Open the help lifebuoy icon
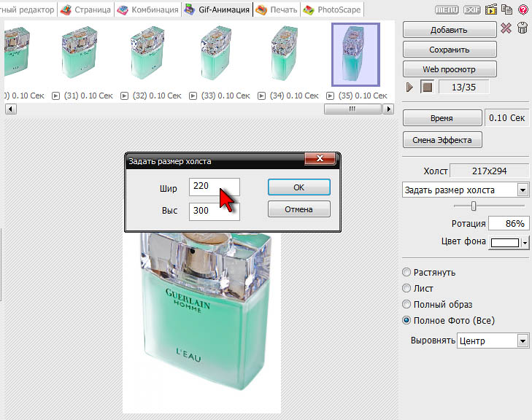Image resolution: width=532 pixels, height=420 pixels. point(523,9)
